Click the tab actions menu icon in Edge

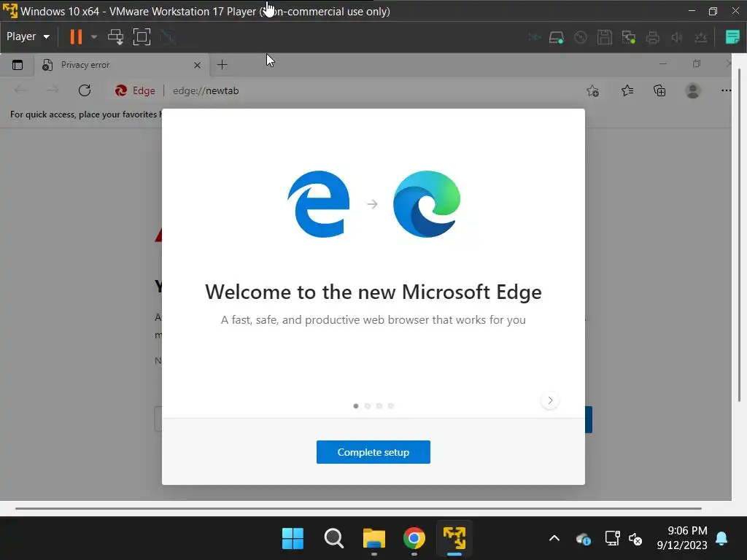tap(18, 65)
